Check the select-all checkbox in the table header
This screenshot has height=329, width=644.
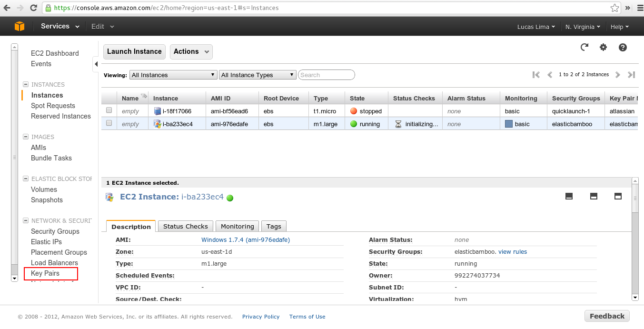[109, 98]
